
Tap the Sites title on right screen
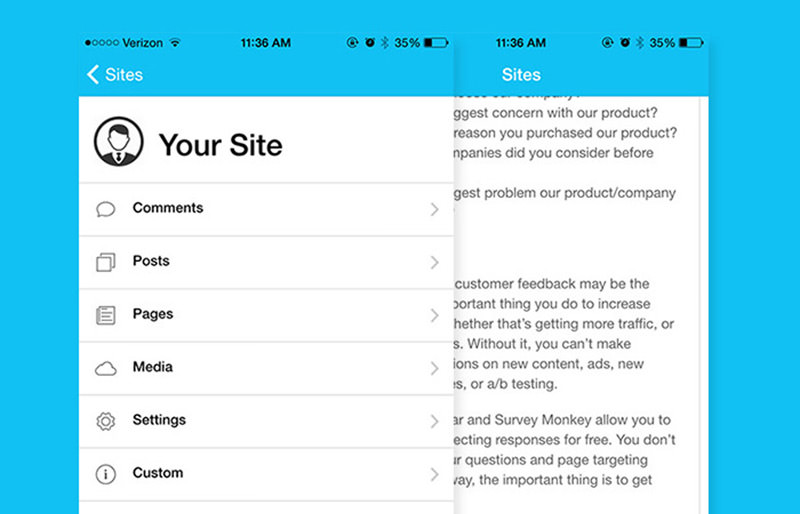[x=521, y=75]
